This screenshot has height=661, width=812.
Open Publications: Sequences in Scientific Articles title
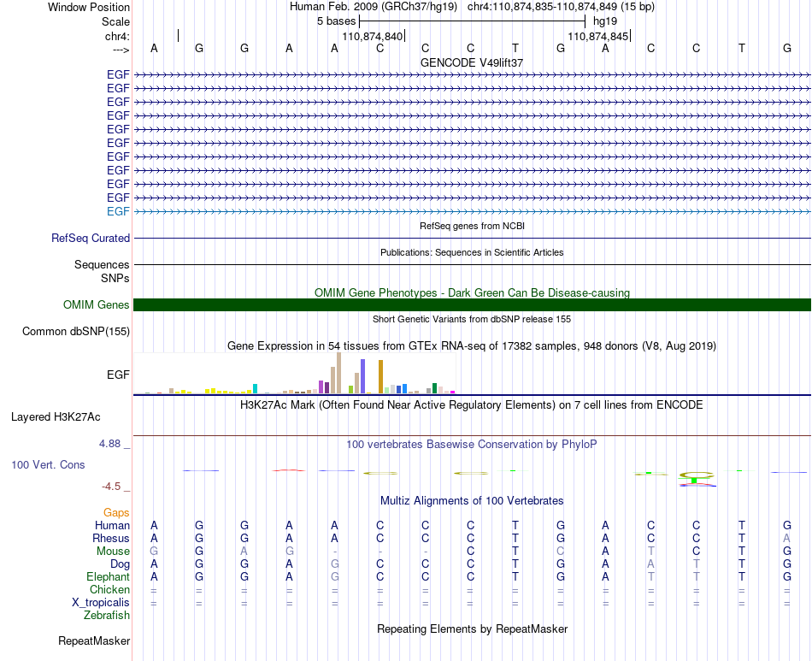pos(472,252)
